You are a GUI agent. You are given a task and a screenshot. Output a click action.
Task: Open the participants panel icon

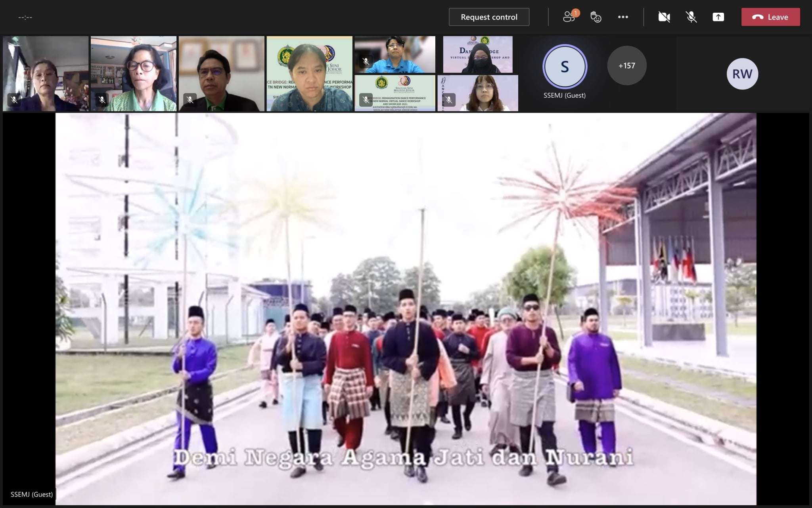pos(569,17)
